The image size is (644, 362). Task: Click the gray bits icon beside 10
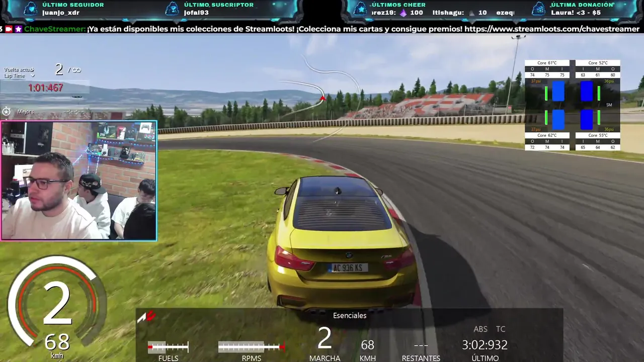pos(471,13)
